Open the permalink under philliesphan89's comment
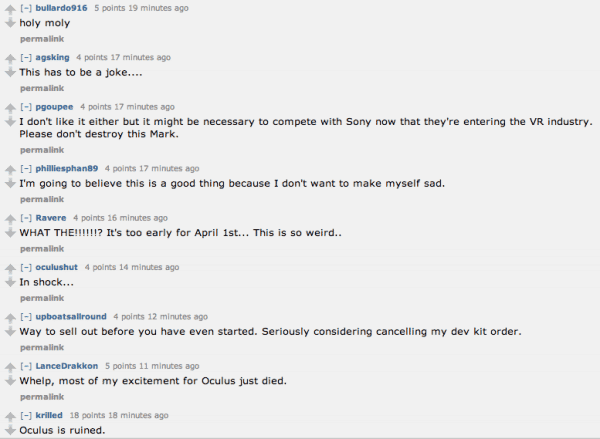Image resolution: width=600 pixels, height=439 pixels. point(41,199)
